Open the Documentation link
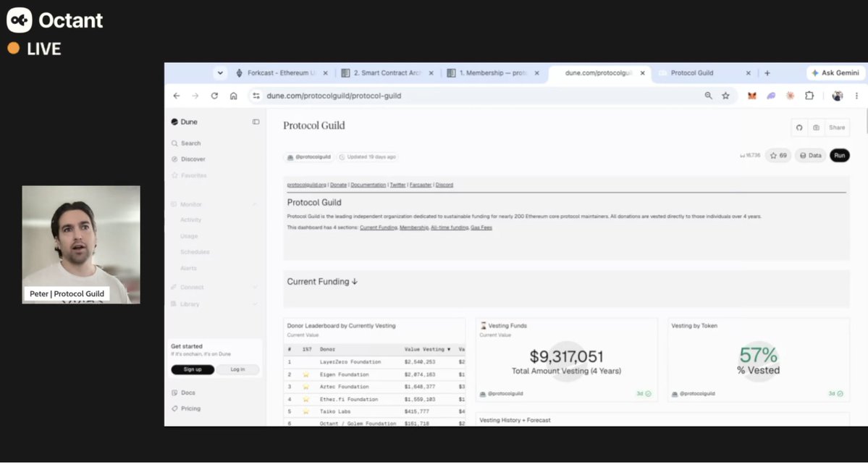This screenshot has height=465, width=868. [368, 185]
